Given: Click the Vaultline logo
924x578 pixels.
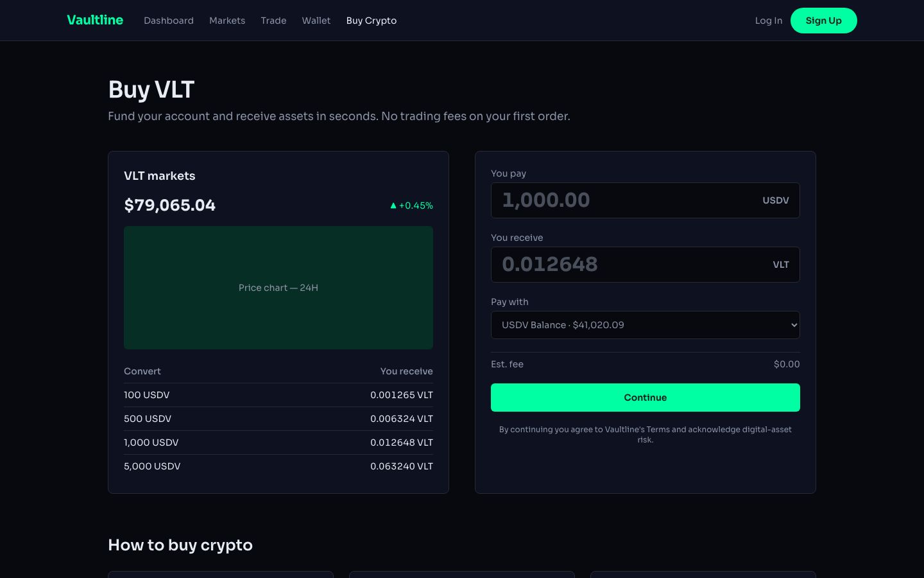Looking at the screenshot, I should [95, 20].
